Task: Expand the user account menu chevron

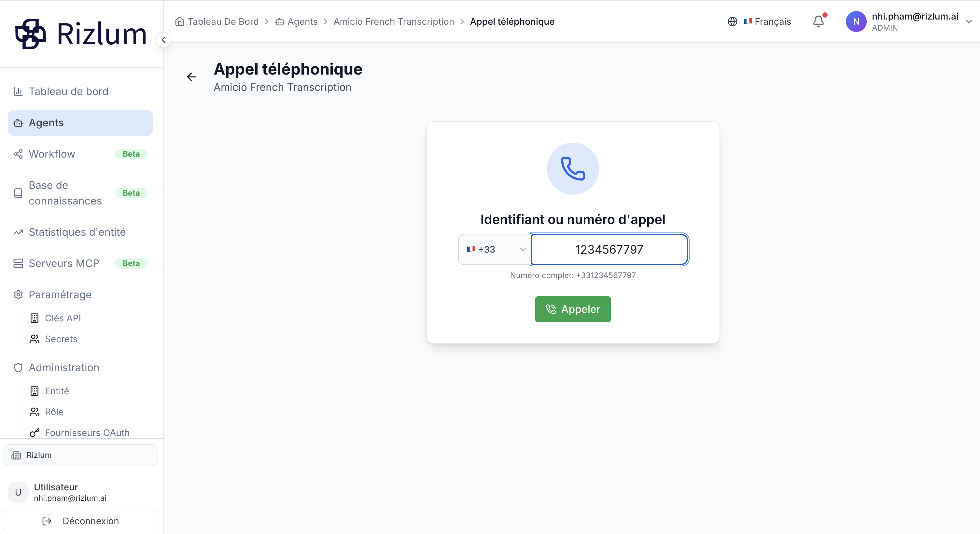Action: tap(969, 22)
